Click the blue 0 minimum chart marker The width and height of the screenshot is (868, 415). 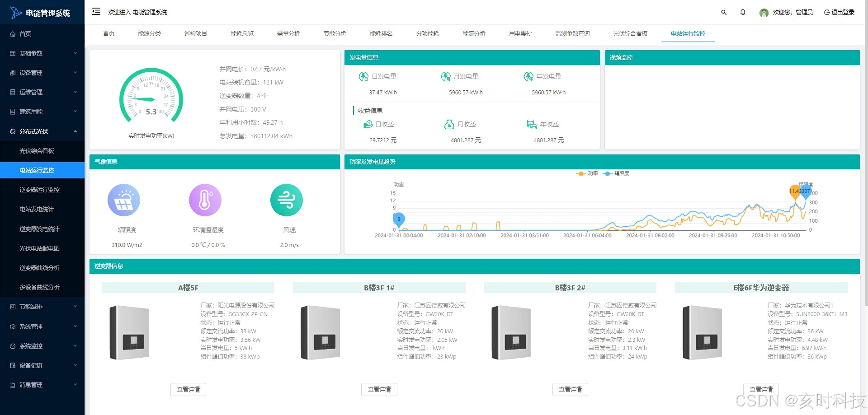pyautogui.click(x=399, y=220)
